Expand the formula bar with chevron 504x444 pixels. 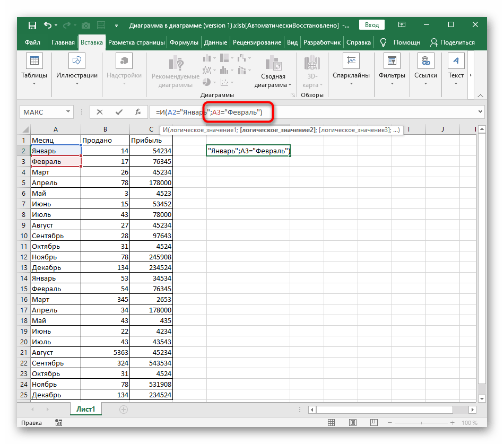click(481, 112)
